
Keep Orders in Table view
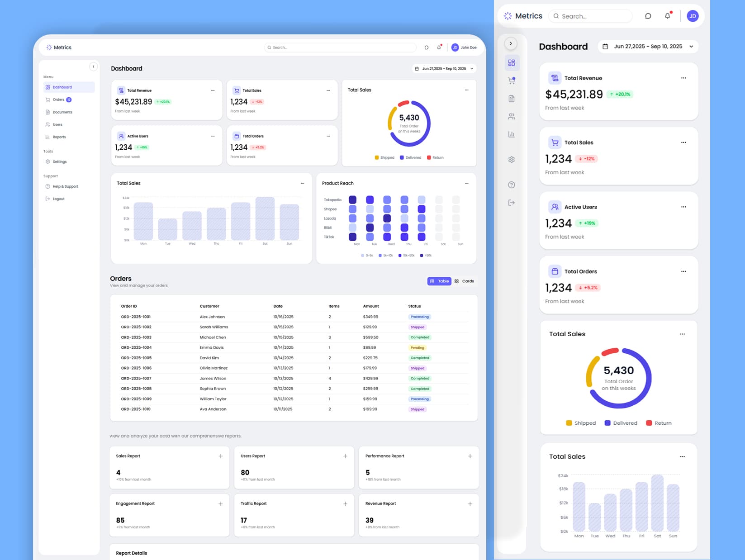pos(439,281)
